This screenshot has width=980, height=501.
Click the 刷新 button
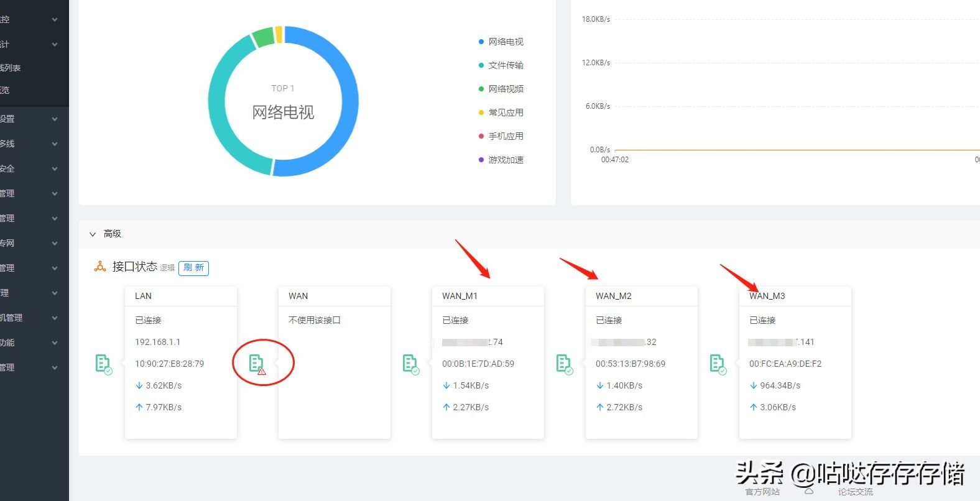pos(193,267)
